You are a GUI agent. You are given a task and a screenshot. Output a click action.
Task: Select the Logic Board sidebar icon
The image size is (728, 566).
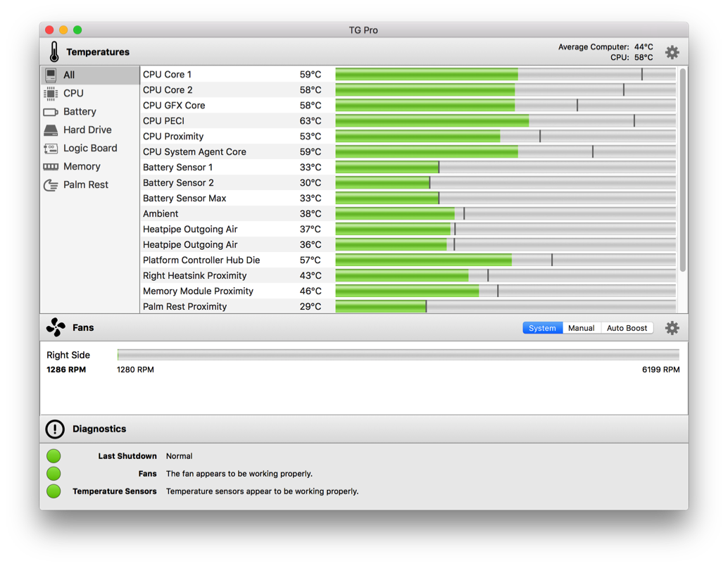click(51, 149)
